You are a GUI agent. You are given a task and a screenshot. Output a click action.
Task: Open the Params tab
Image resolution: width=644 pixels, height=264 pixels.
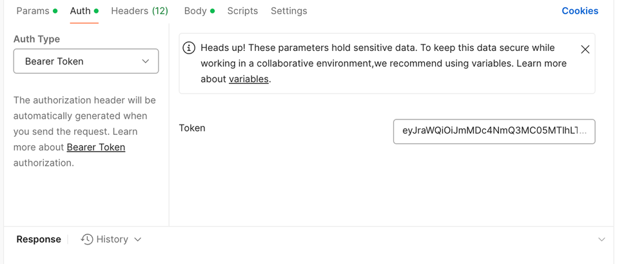[33, 11]
